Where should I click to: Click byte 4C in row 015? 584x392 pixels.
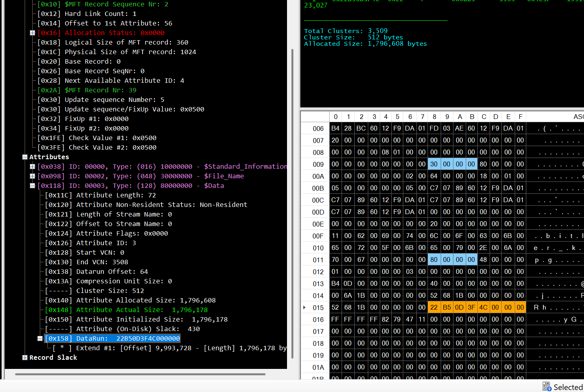coord(483,307)
